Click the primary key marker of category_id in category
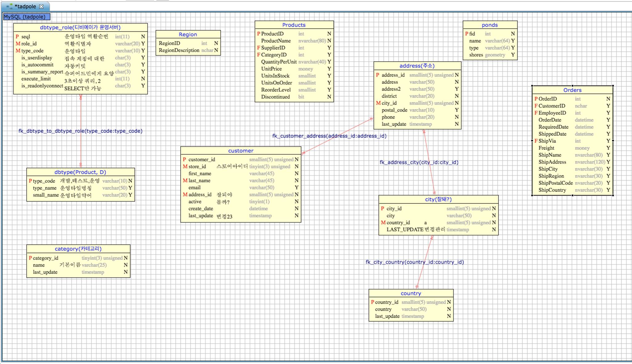This screenshot has width=632, height=364. tap(30, 258)
